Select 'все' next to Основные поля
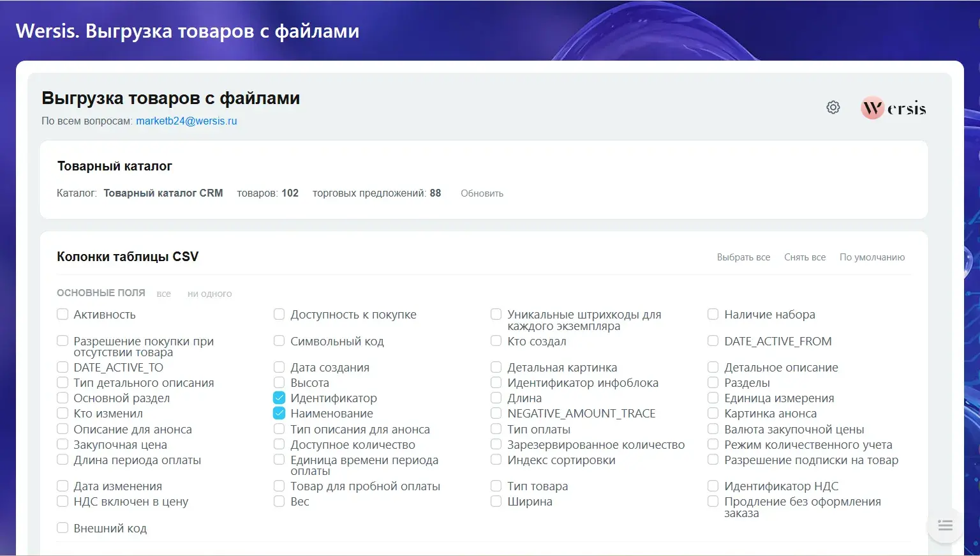Viewport: 980px width, 556px height. (164, 294)
